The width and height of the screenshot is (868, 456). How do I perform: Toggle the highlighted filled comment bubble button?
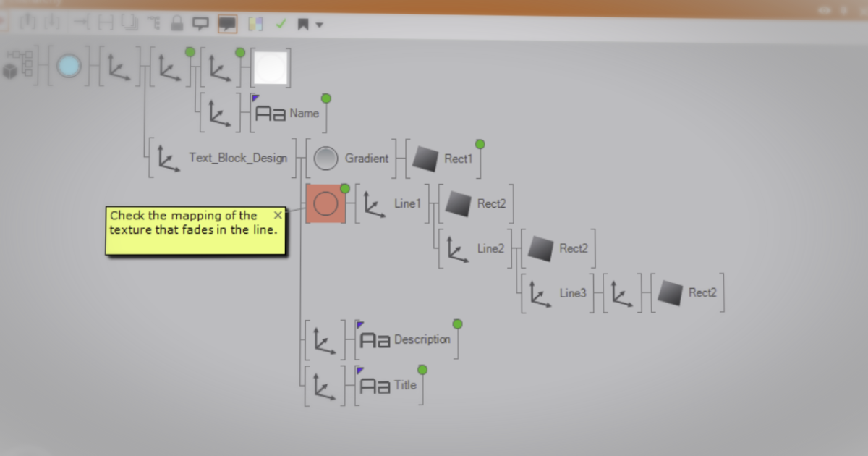click(227, 24)
